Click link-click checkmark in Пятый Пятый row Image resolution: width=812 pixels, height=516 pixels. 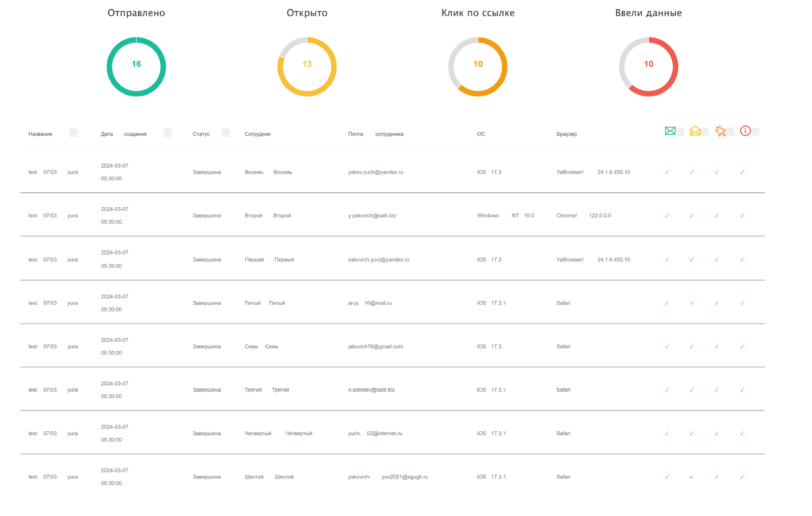point(716,303)
